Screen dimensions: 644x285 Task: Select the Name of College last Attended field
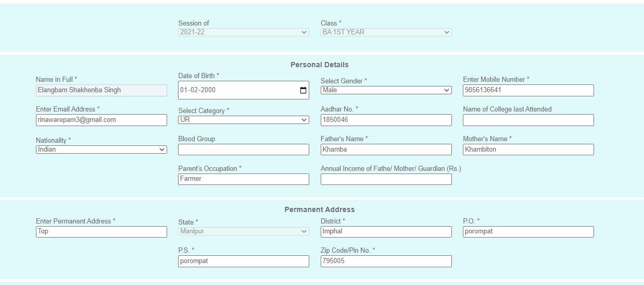[528, 120]
